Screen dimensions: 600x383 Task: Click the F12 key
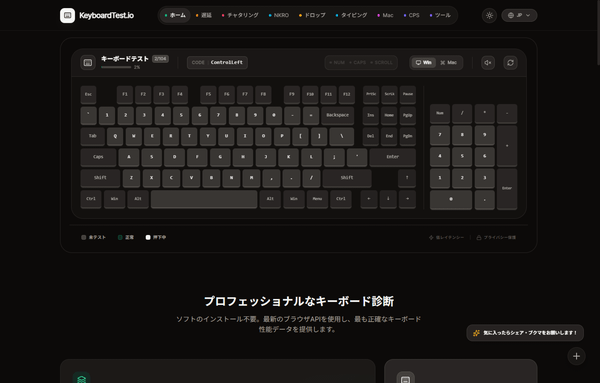347,95
